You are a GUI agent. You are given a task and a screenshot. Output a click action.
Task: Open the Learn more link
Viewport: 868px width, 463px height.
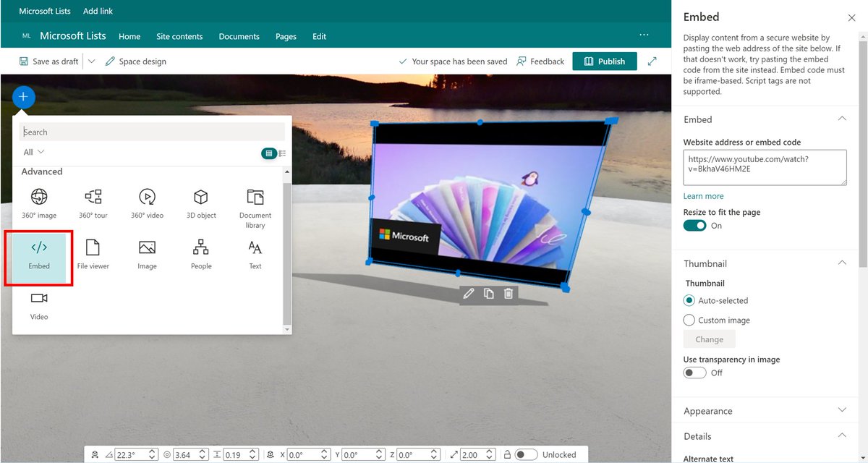tap(703, 195)
